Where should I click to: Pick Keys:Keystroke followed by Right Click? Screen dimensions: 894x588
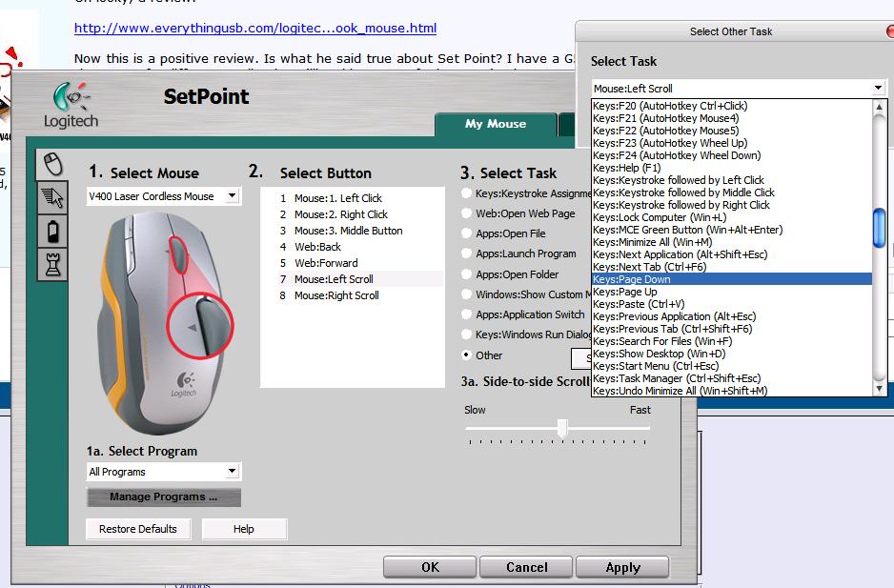click(732, 205)
